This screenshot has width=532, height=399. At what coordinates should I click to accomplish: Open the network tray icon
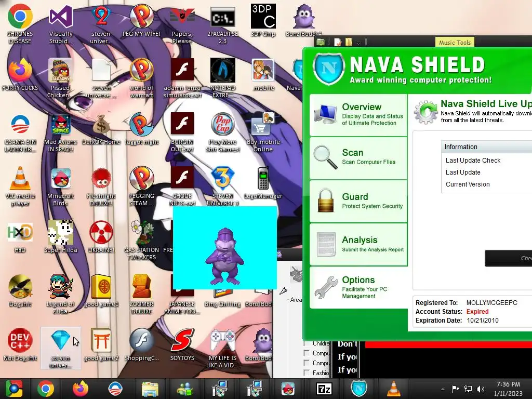pos(468,389)
